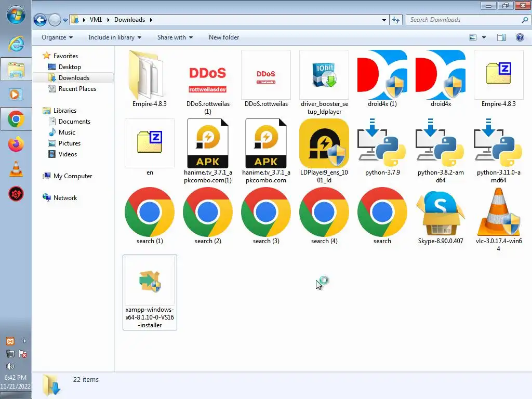Image resolution: width=532 pixels, height=399 pixels.
Task: Launch Internet Explorer from taskbar
Action: [16, 44]
